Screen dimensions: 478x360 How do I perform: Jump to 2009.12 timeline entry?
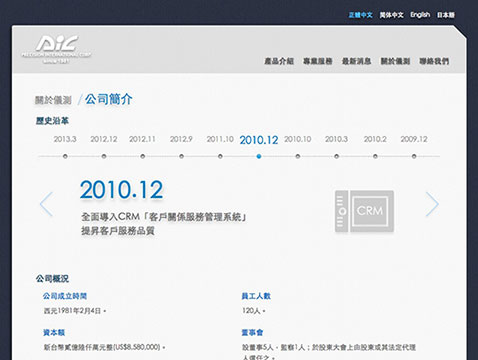414,139
